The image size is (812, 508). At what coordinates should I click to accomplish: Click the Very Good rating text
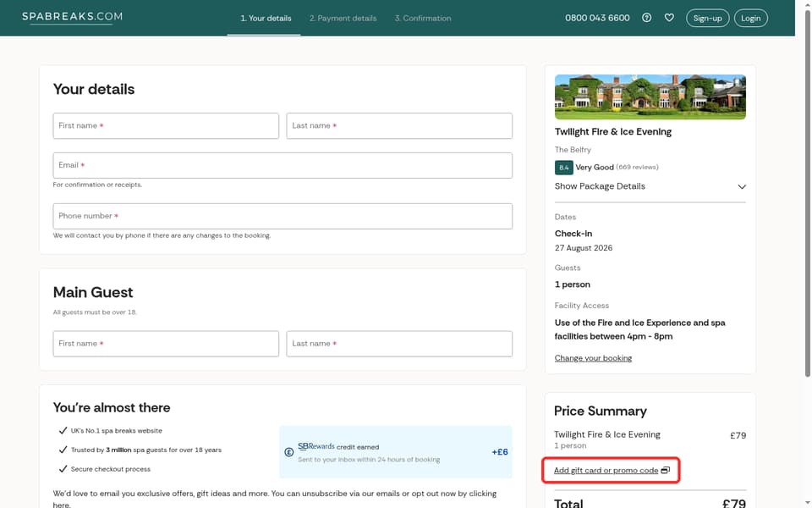(x=595, y=168)
